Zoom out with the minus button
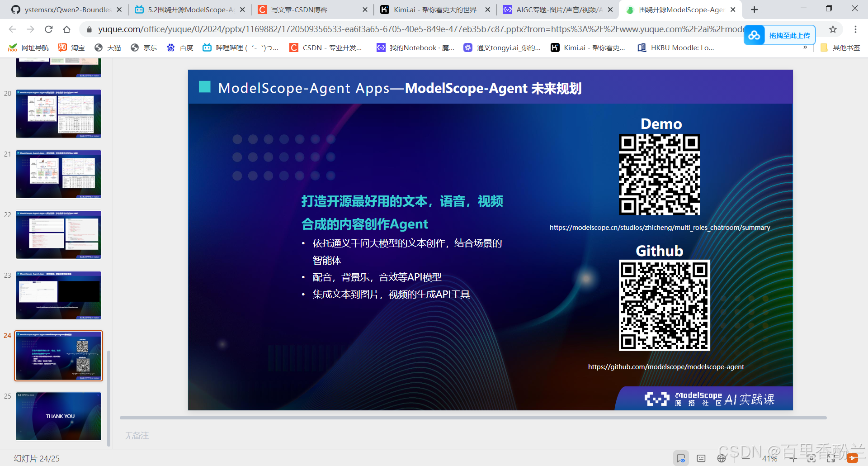The height and width of the screenshot is (466, 868). (x=746, y=458)
